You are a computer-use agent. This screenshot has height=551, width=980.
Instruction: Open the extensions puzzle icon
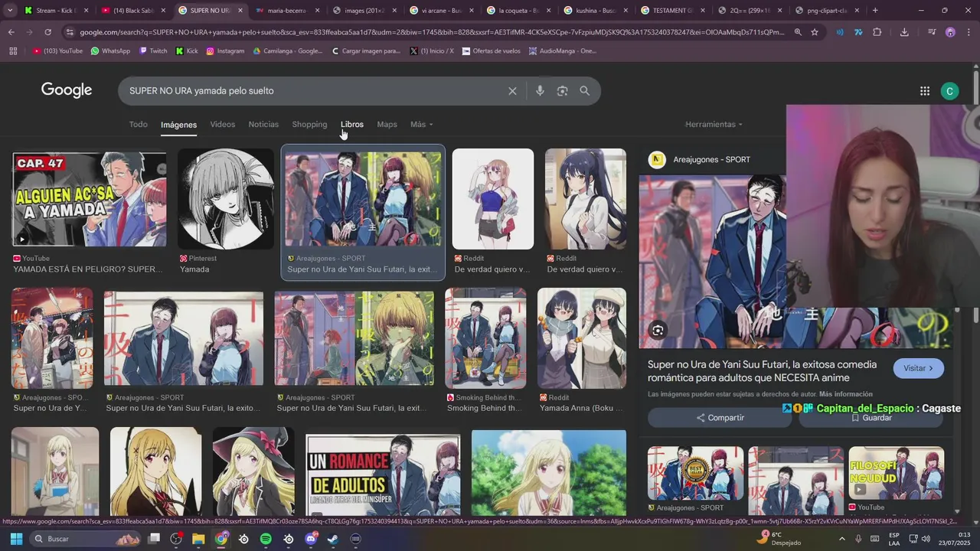click(x=877, y=32)
